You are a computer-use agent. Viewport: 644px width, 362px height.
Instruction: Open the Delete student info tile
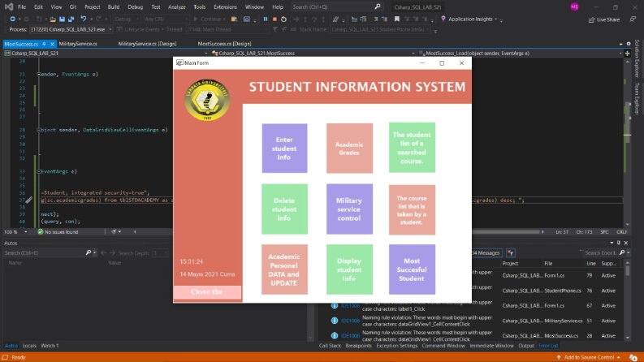pyautogui.click(x=284, y=209)
